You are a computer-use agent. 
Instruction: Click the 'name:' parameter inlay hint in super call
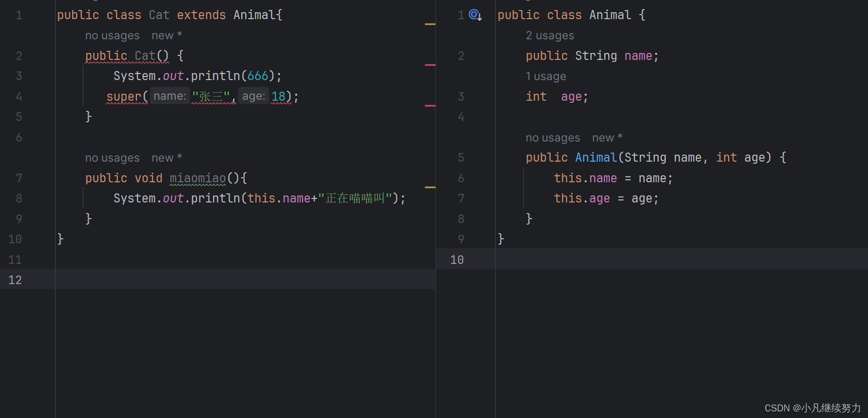click(x=170, y=96)
